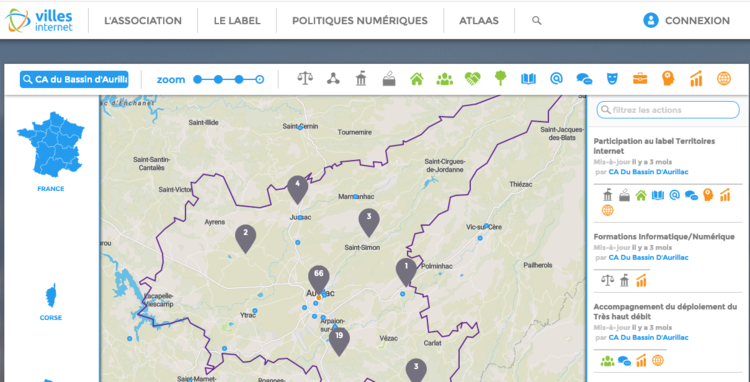750x382 pixels.
Task: Select the green house category icon
Action: point(417,78)
